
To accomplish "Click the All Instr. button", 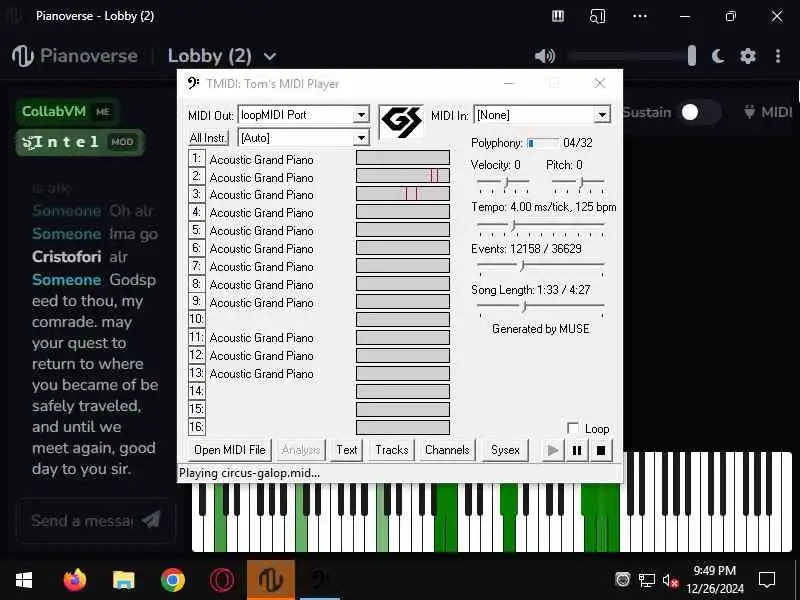I will tap(208, 138).
